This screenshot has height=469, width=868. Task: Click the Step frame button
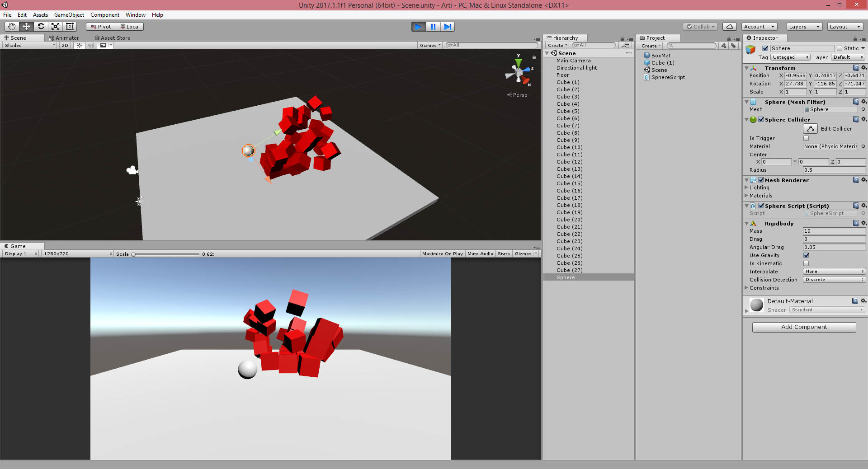point(448,27)
